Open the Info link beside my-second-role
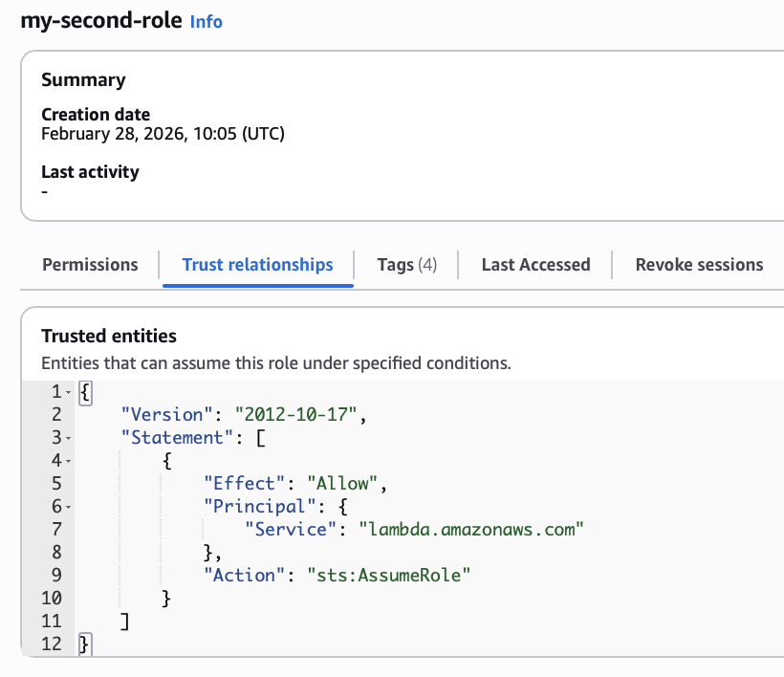This screenshot has height=677, width=784. [206, 21]
